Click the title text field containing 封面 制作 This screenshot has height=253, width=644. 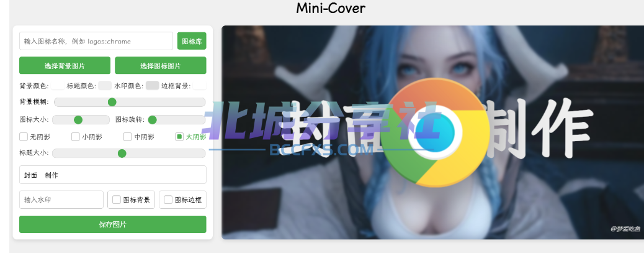112,175
